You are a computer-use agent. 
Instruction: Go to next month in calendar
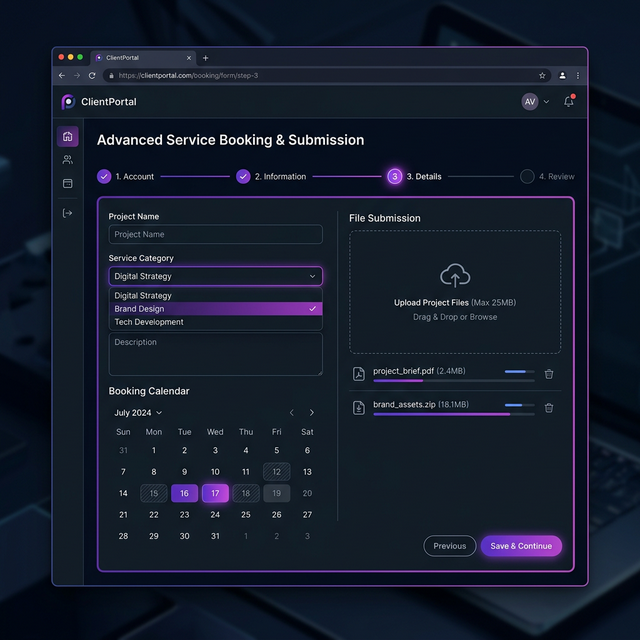point(311,413)
